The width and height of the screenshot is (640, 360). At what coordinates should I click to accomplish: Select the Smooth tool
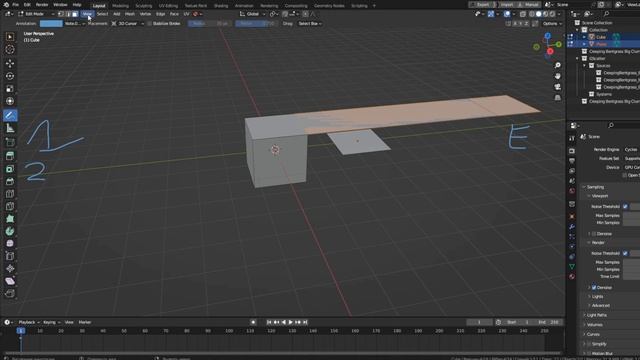coord(10,244)
